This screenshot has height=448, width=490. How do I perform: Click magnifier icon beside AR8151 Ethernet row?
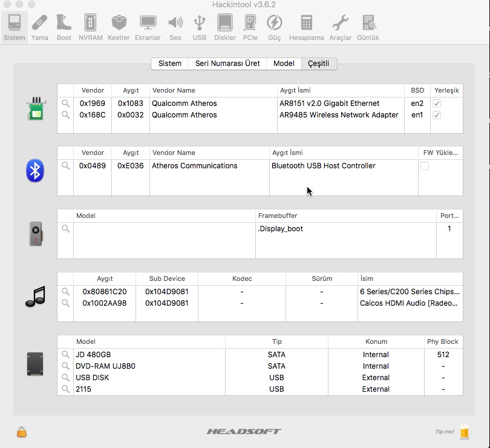[x=66, y=104]
